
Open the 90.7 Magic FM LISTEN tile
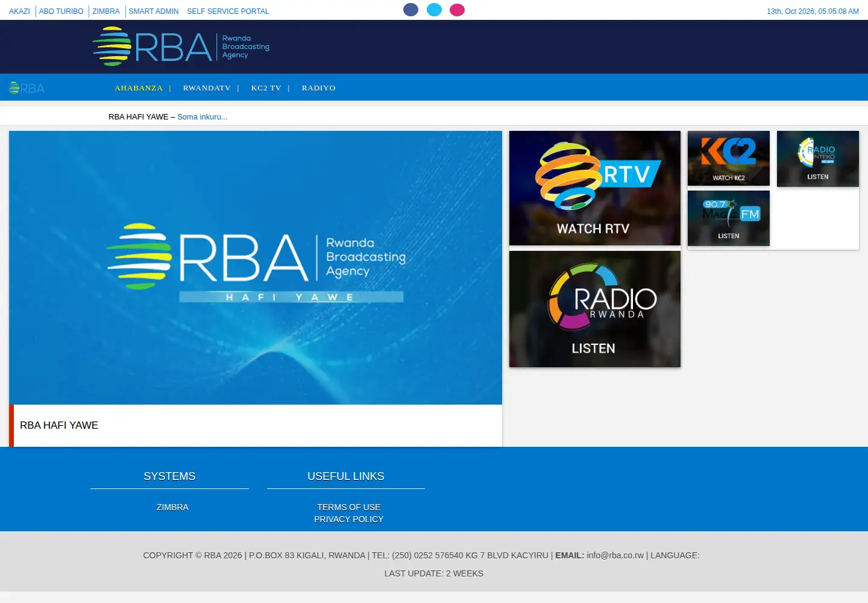coord(729,218)
